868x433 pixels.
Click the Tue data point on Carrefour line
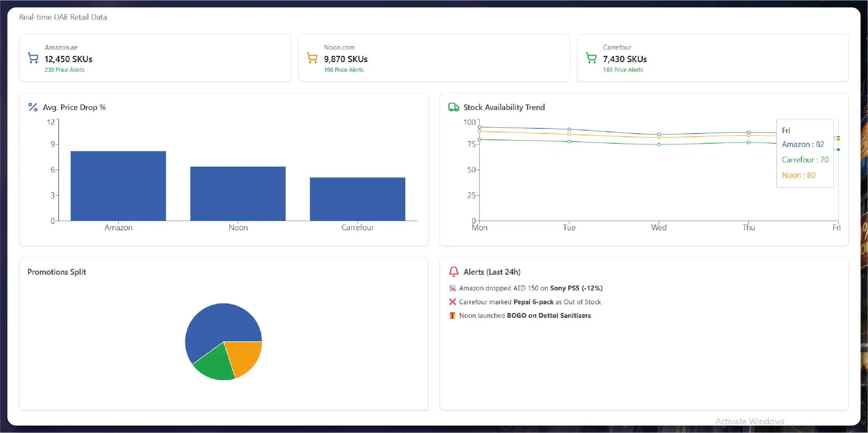(x=569, y=142)
